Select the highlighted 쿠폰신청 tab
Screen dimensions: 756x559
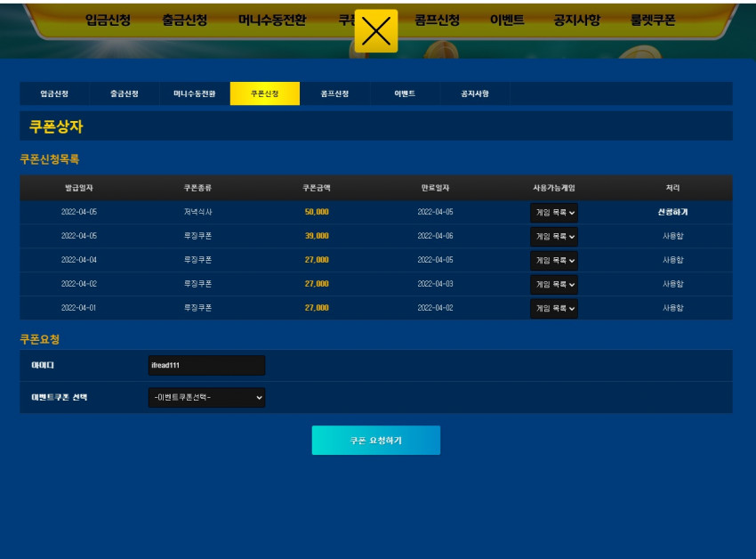tap(265, 93)
